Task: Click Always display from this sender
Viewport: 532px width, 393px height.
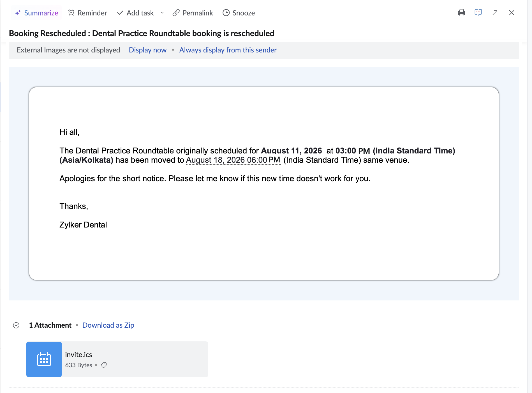Action: (228, 50)
